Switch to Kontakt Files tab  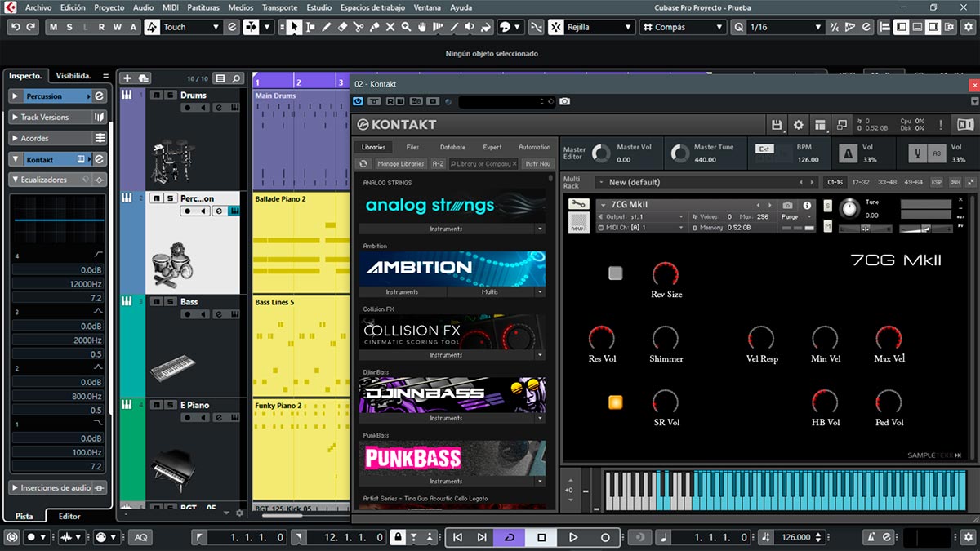(x=412, y=147)
